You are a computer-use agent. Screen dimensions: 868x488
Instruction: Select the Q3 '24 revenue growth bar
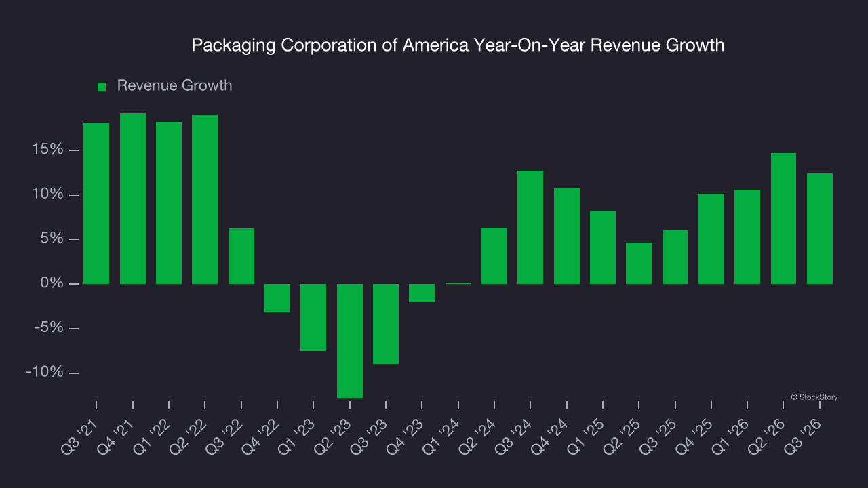coord(530,227)
